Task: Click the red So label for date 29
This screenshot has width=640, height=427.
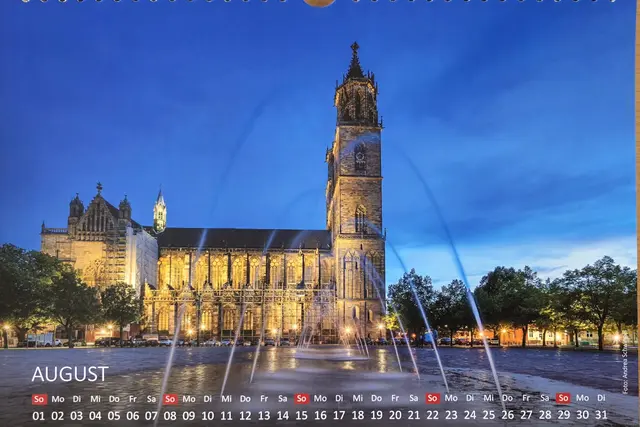Action: point(563,398)
